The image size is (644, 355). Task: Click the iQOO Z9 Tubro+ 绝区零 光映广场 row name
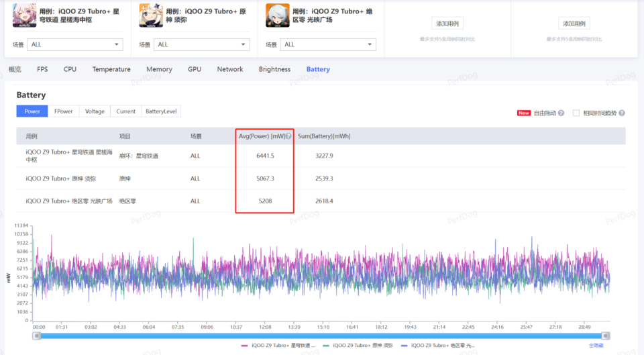(69, 201)
